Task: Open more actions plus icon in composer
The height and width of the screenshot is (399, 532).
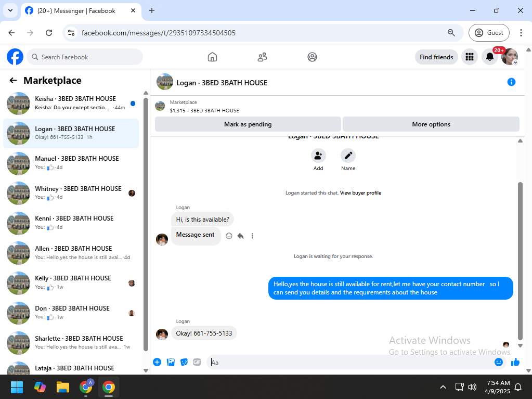Action: click(x=157, y=362)
